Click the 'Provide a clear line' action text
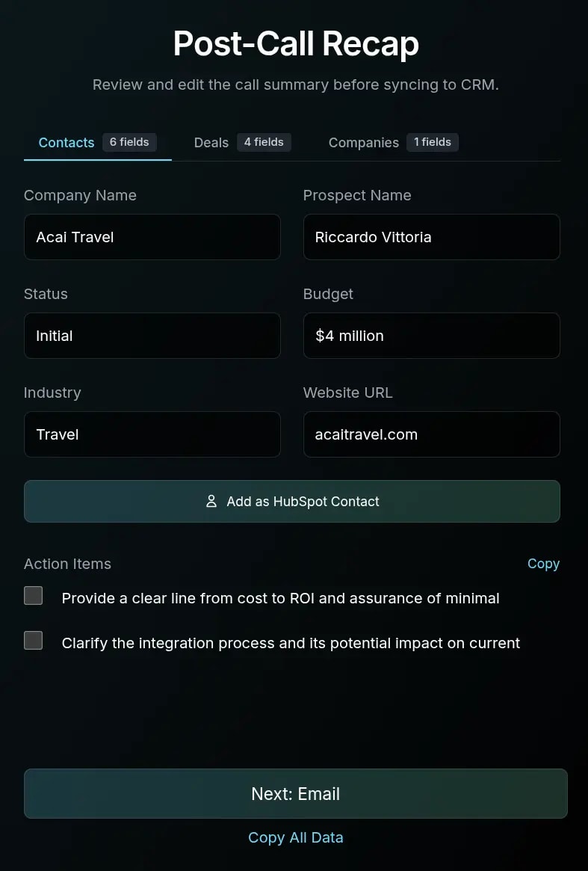Viewport: 588px width, 871px height. (280, 598)
